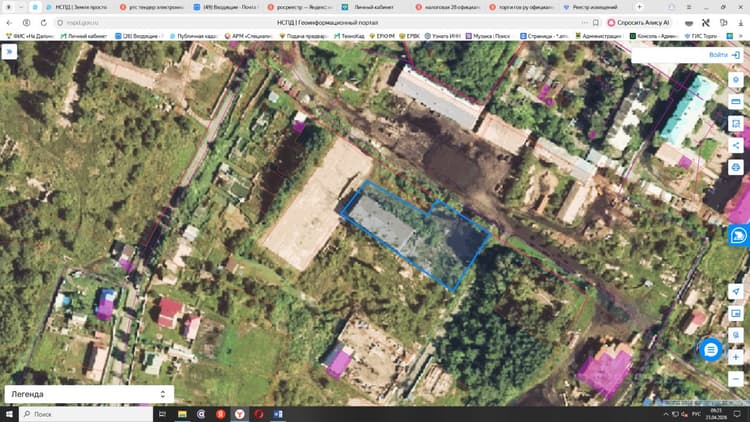Open the round blue chat menu button
Viewport: 750px width, 422px height.
click(x=711, y=350)
